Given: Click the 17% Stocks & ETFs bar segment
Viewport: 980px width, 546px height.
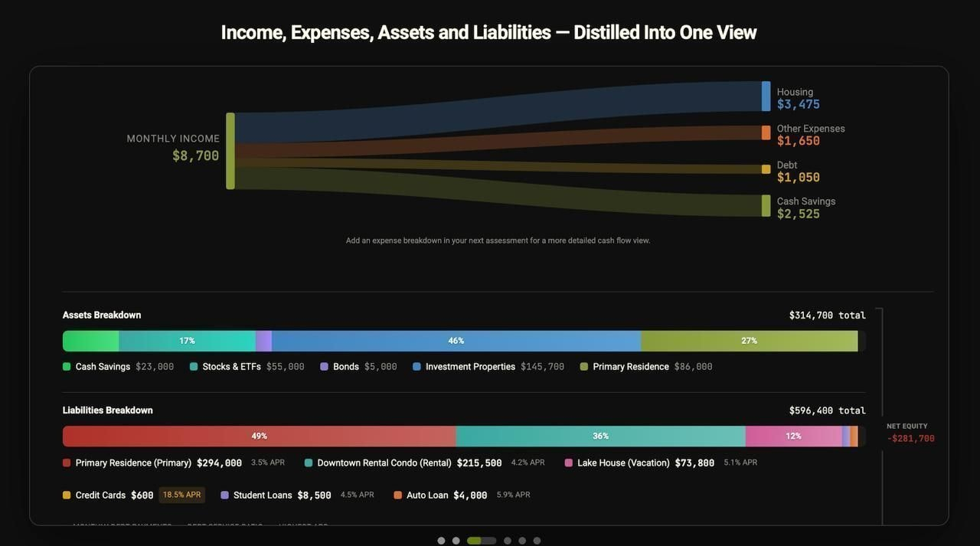Looking at the screenshot, I should coord(187,341).
